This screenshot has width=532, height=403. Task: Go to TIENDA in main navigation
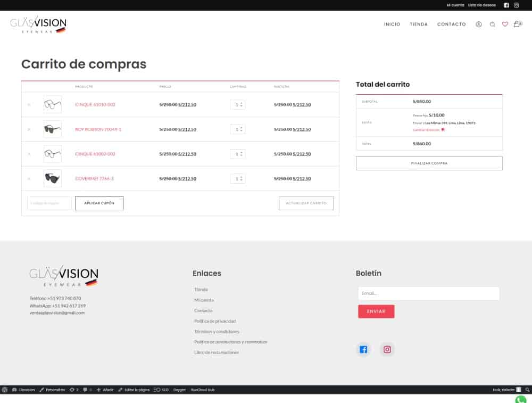419,24
